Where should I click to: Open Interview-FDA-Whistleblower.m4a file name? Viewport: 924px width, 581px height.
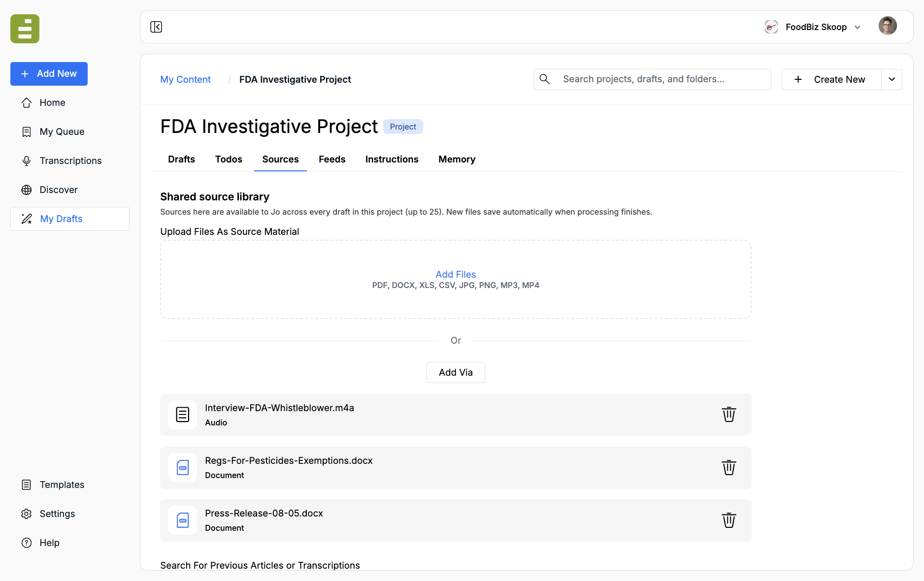(x=279, y=408)
